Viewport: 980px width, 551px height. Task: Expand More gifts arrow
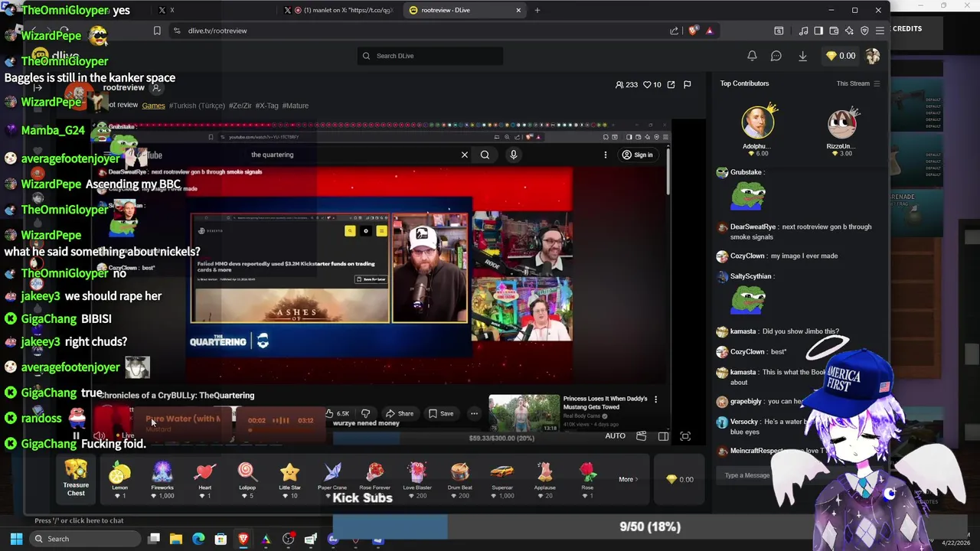click(629, 479)
